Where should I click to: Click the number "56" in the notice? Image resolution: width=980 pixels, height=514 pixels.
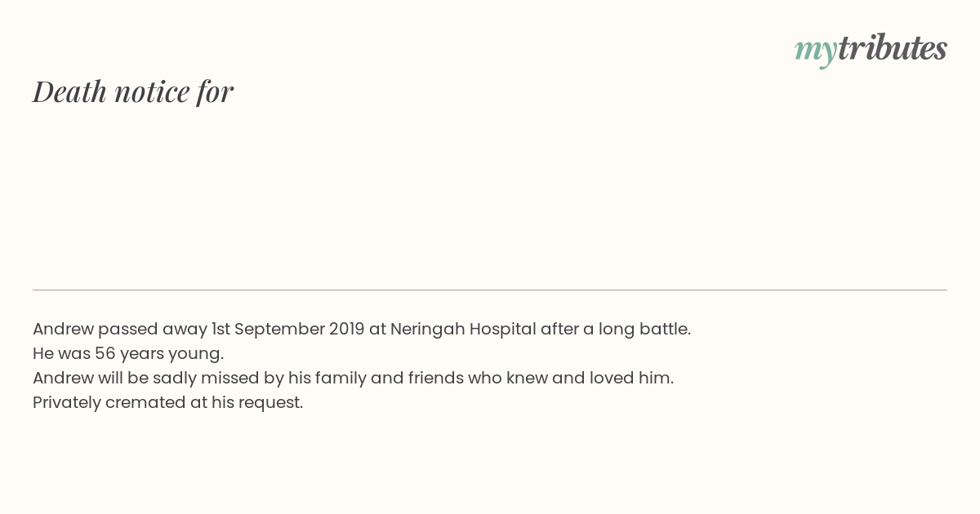tap(105, 353)
